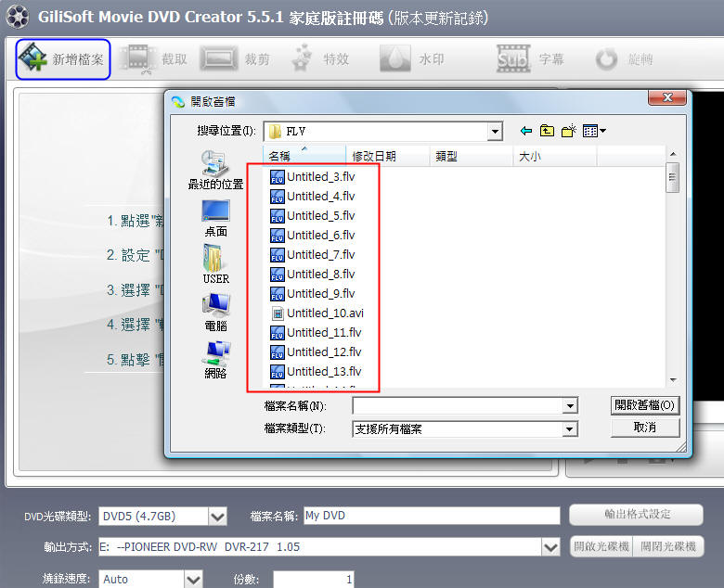Open the view menu icon in file dialog
Screen dimensions: 724x588
(x=594, y=131)
